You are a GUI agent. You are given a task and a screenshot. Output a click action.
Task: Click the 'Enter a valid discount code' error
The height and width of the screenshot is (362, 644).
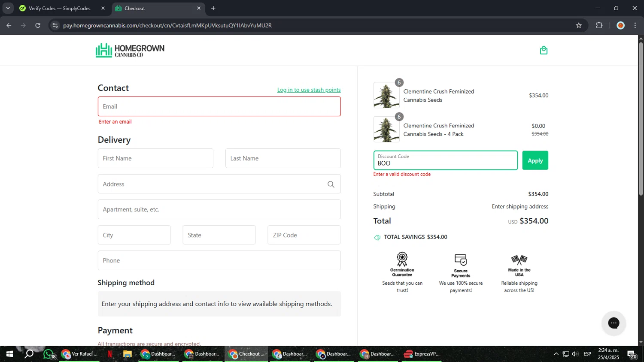pos(402,174)
